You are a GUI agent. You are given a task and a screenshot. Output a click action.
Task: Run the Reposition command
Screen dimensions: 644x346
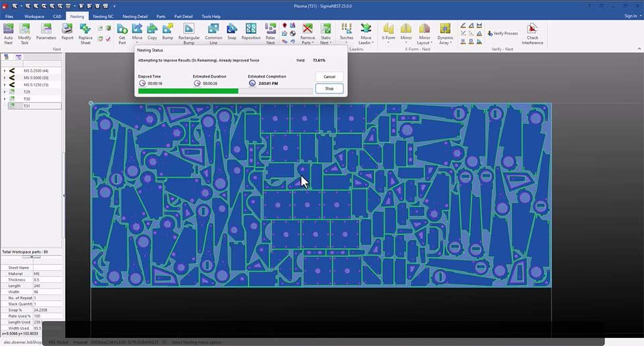pyautogui.click(x=251, y=32)
